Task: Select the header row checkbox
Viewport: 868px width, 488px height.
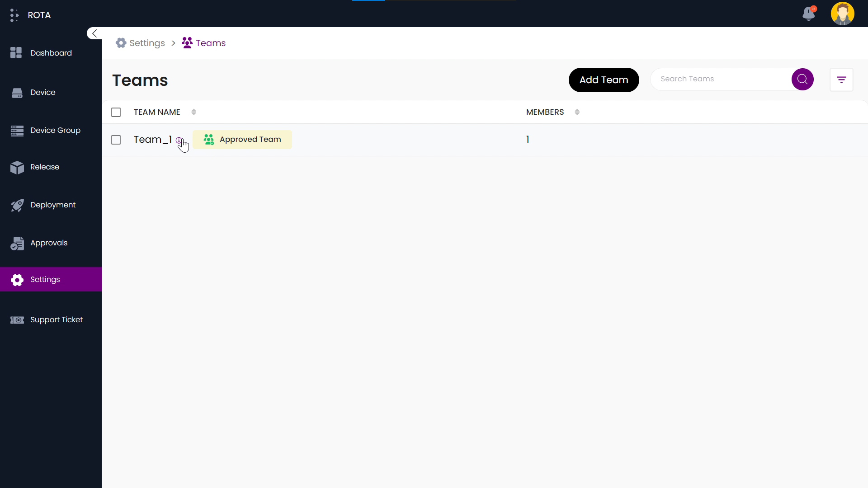Action: coord(116,112)
